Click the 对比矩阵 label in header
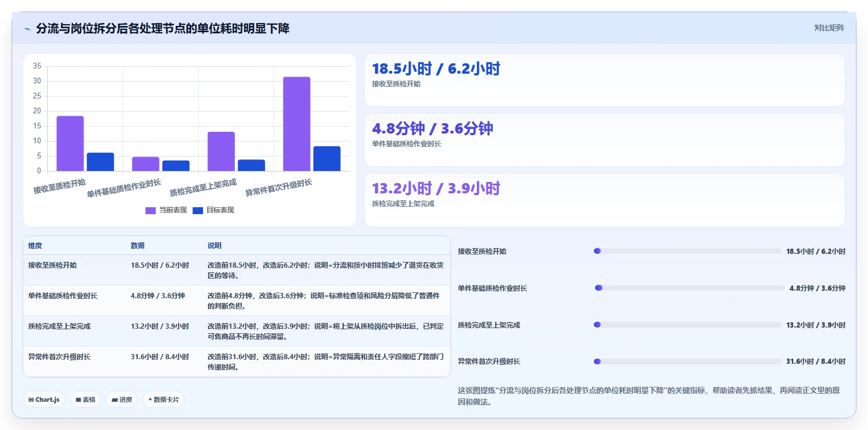Viewport: 868px width, 430px height. coord(829,28)
